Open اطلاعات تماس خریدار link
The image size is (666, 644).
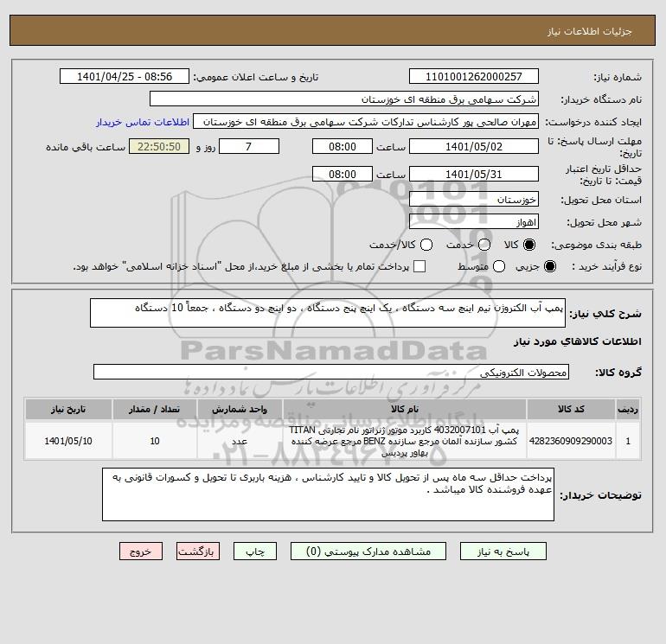coord(143,122)
